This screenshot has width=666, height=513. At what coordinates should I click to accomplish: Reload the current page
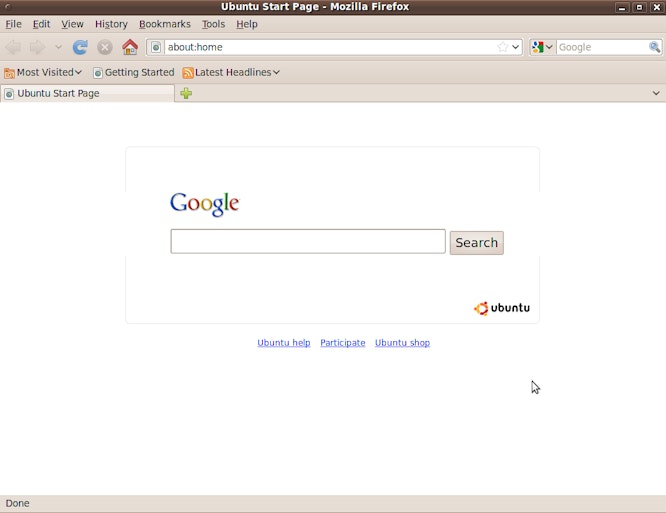coord(80,47)
